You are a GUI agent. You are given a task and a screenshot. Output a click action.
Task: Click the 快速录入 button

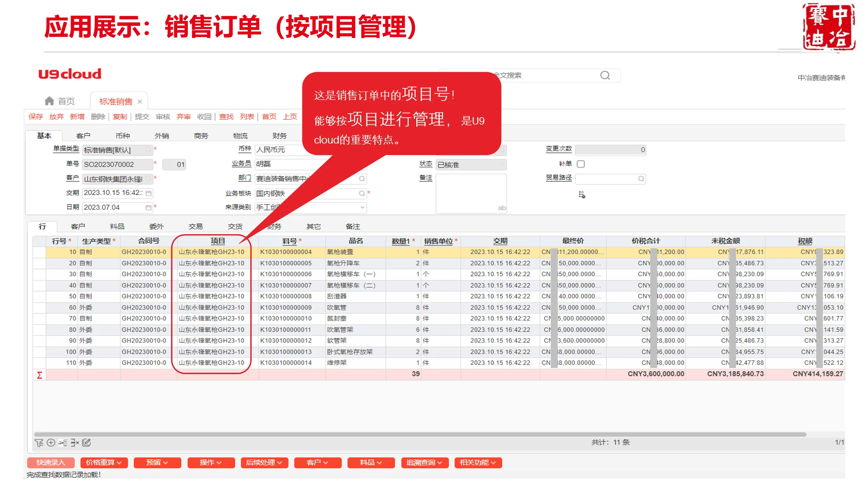(x=51, y=462)
